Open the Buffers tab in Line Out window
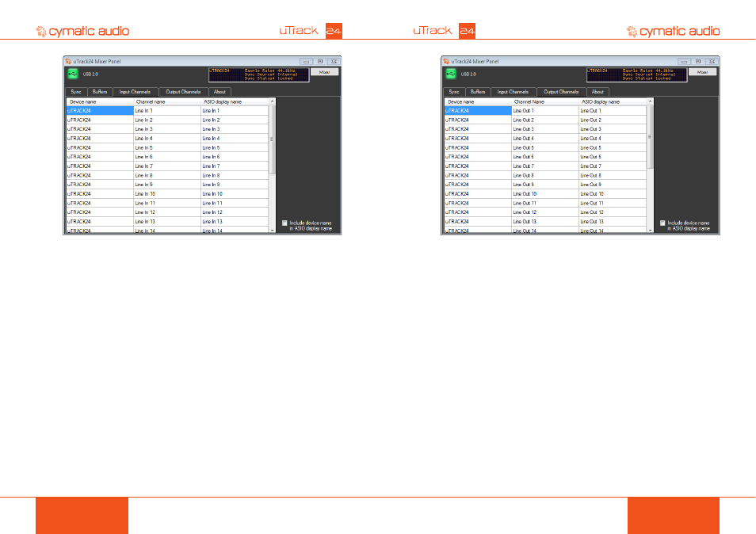Image resolution: width=756 pixels, height=534 pixels. pos(478,92)
